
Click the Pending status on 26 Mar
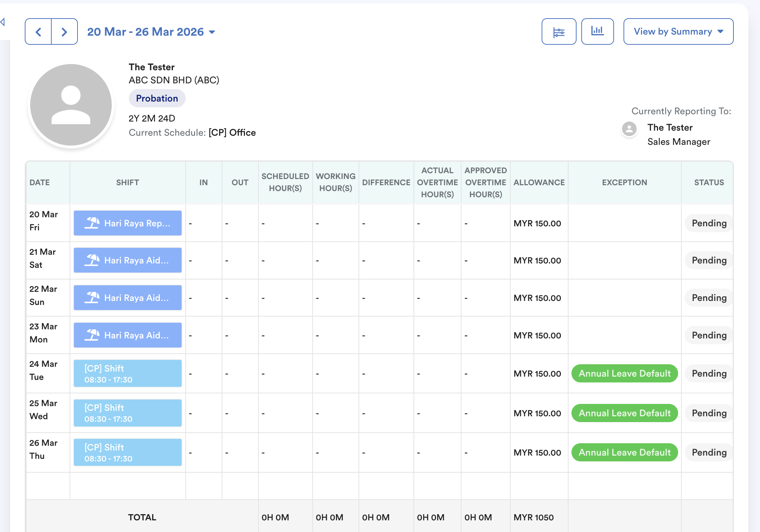[x=709, y=452]
